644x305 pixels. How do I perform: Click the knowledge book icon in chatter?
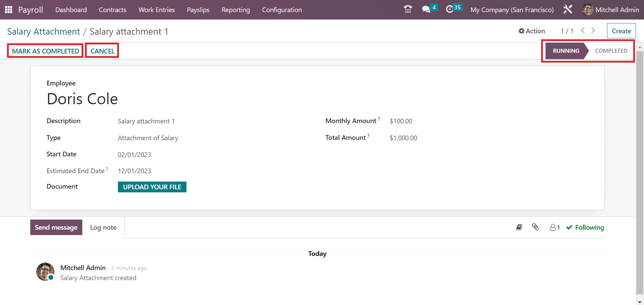[x=519, y=227]
